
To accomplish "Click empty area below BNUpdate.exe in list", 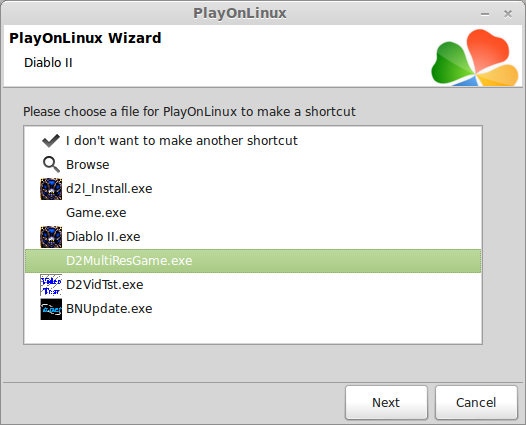I will [253, 332].
